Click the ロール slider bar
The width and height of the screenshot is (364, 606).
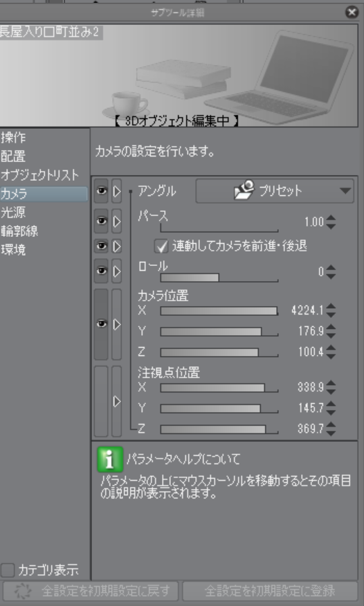pyautogui.click(x=219, y=278)
